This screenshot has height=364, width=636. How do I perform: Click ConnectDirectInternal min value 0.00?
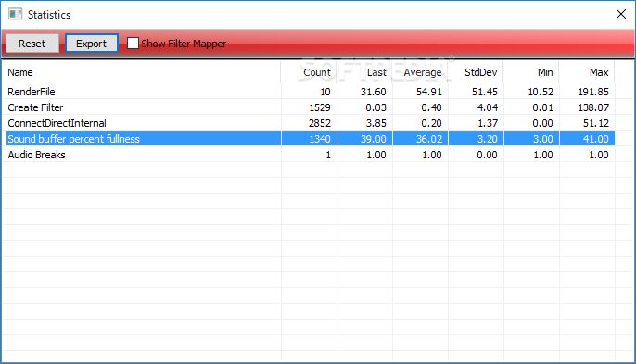click(x=542, y=123)
